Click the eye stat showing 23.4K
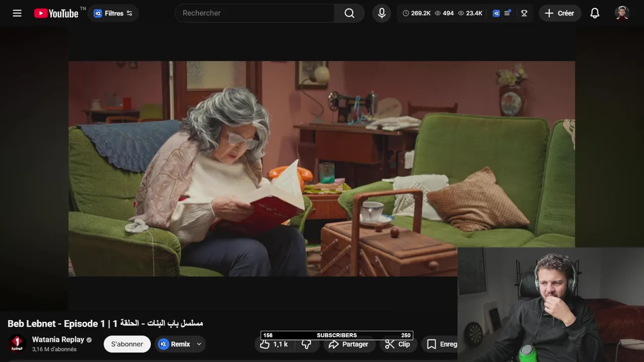 470,13
